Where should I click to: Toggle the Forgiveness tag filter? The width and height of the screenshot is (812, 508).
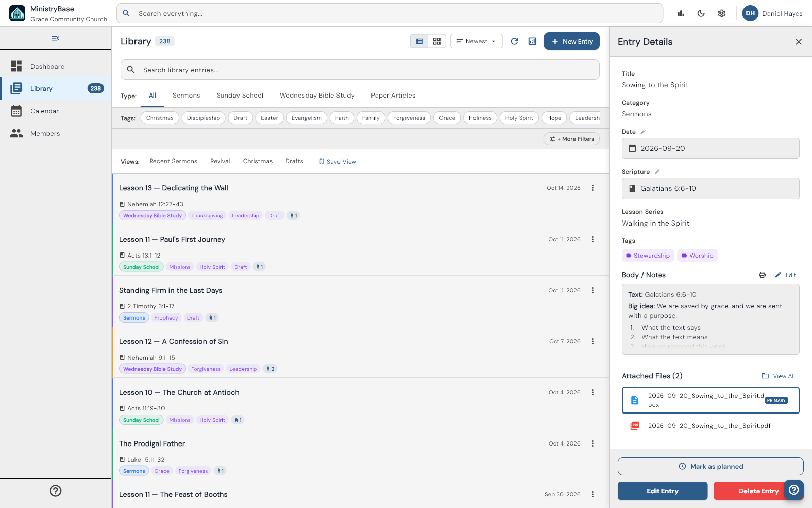tap(409, 118)
